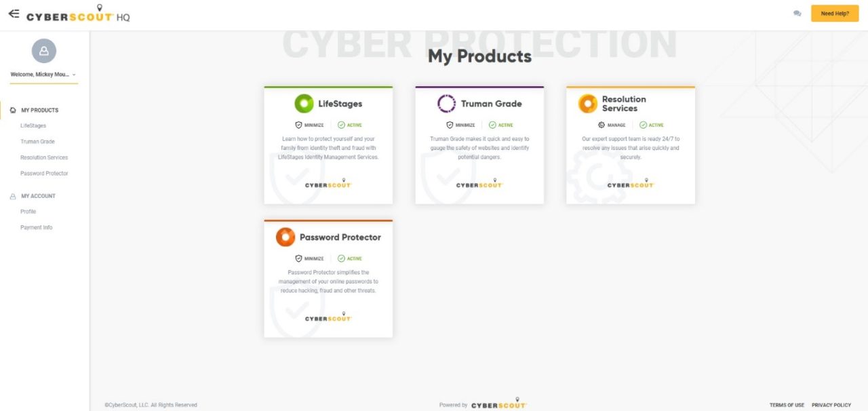Click the Truman Grade purple circle icon
The image size is (868, 411).
[446, 103]
